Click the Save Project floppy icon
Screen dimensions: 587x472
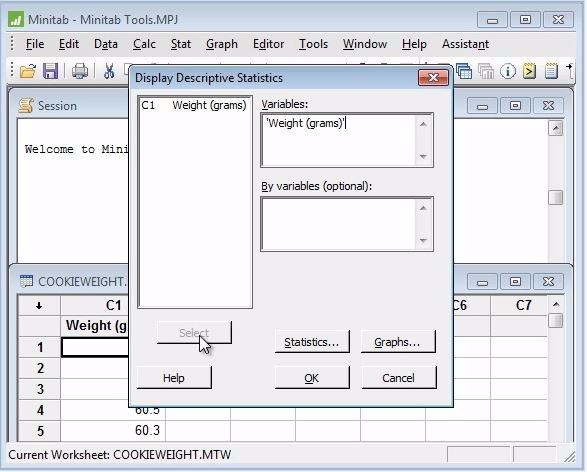[x=50, y=71]
